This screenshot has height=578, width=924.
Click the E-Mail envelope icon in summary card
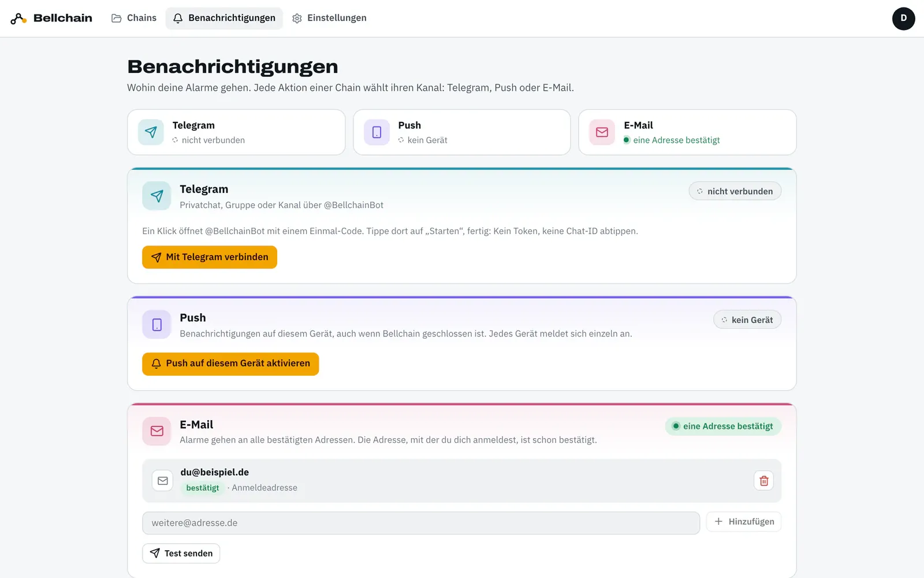(602, 132)
